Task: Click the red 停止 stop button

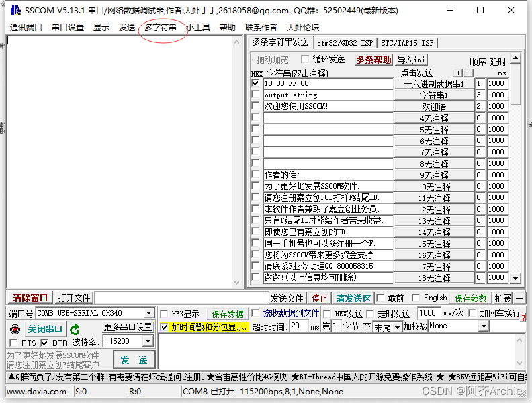Action: (x=319, y=298)
